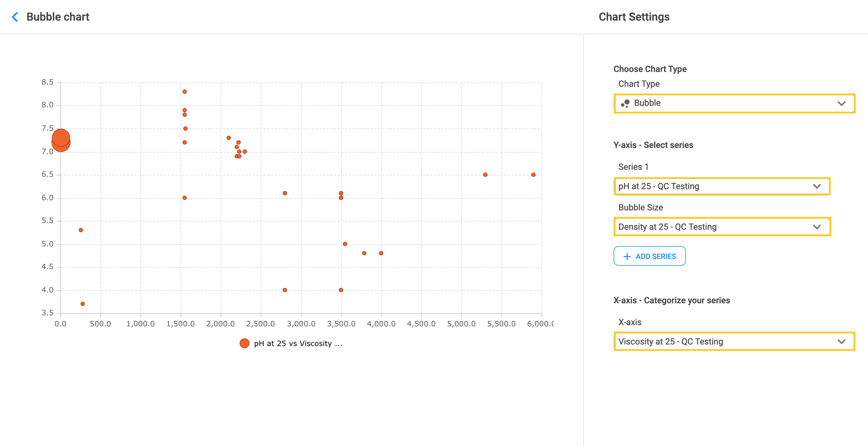This screenshot has width=868, height=446.
Task: Click the highest bubble near pH 8.3
Action: 185,92
